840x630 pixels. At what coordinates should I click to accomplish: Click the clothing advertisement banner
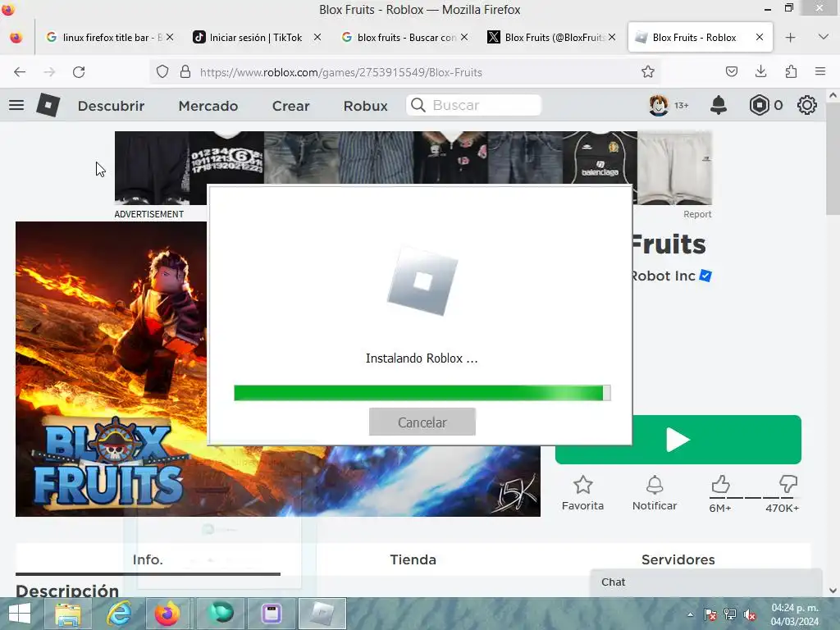point(413,167)
